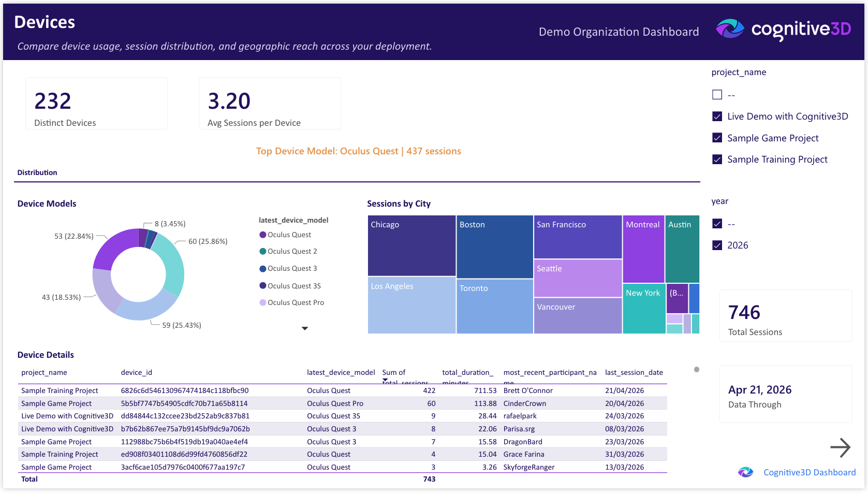The height and width of the screenshot is (494, 868).
Task: Uncheck Live Demo with Cognitive3D project filter
Action: pos(717,116)
